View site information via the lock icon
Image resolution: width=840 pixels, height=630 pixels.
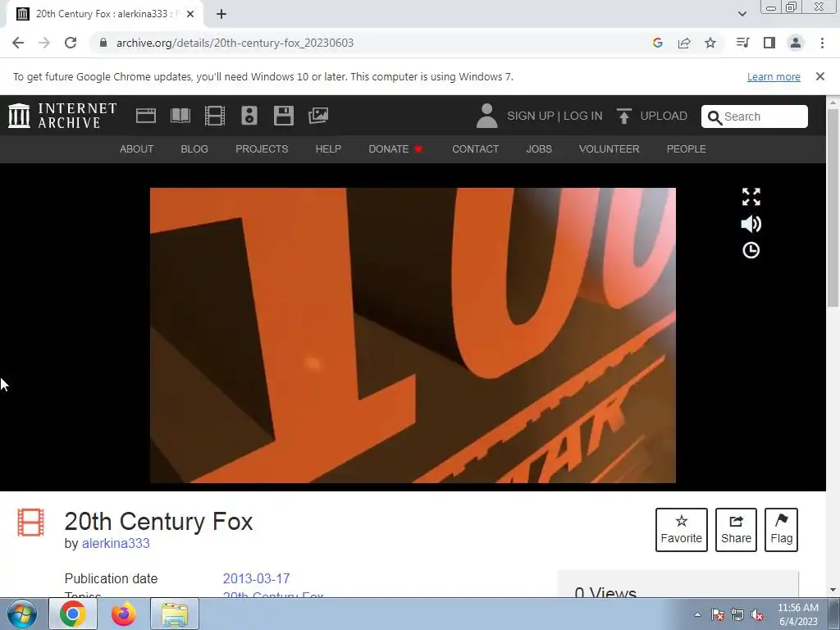[103, 43]
